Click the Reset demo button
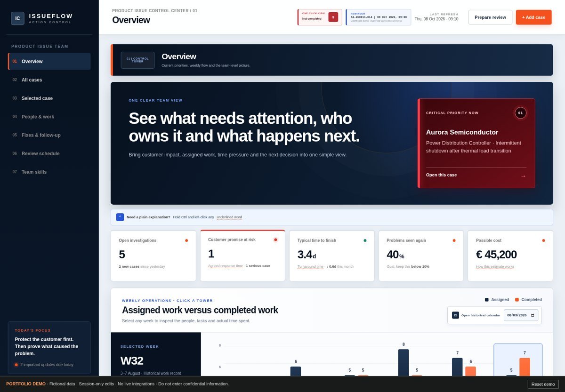 coord(543,384)
